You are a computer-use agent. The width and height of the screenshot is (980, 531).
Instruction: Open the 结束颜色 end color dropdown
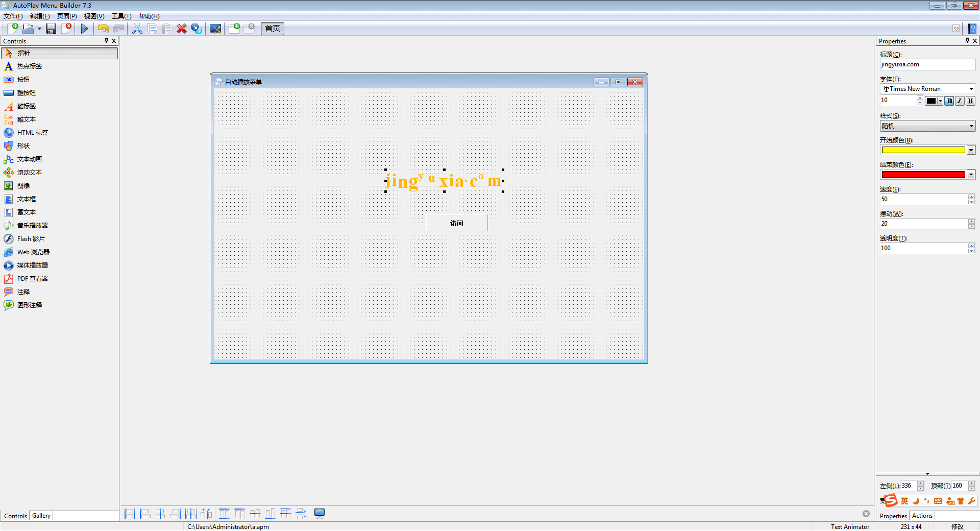pyautogui.click(x=971, y=175)
